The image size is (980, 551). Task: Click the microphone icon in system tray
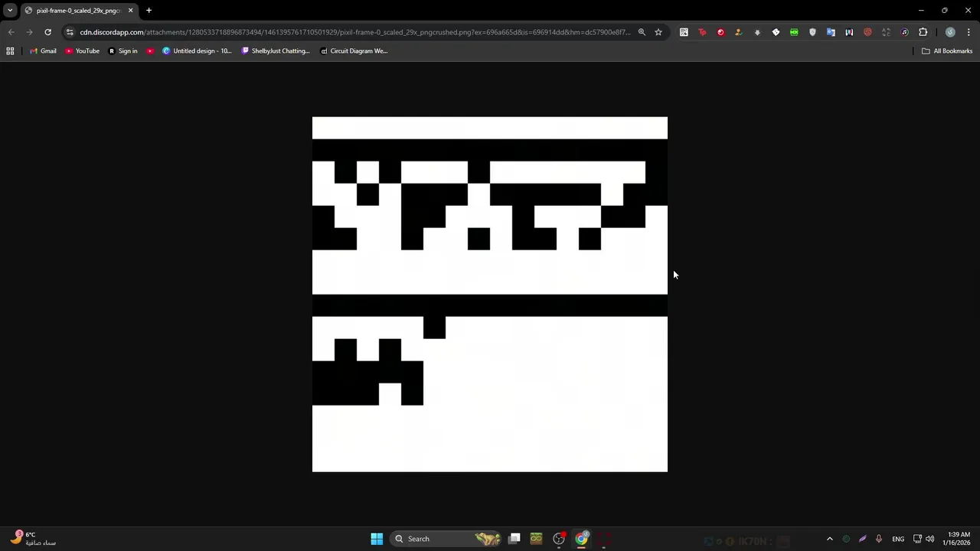(879, 539)
